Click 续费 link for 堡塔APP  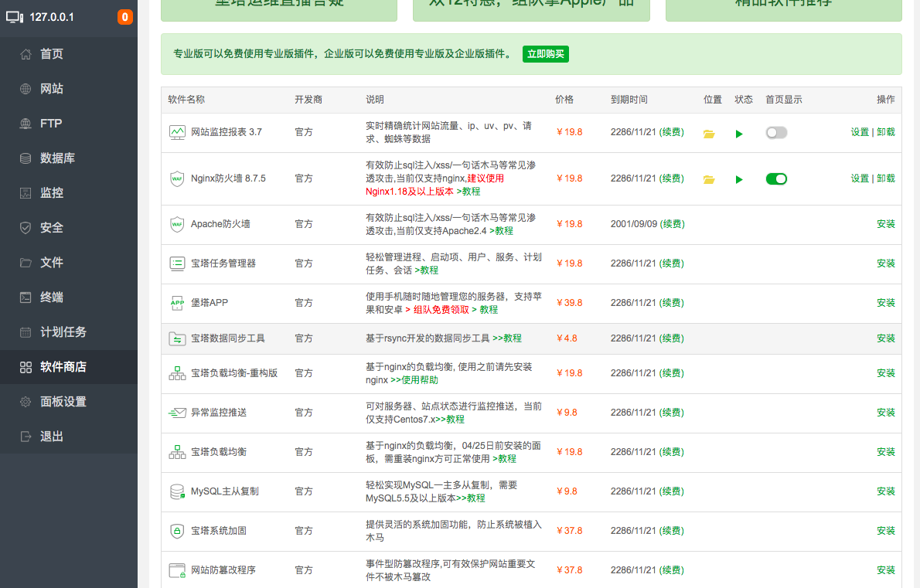click(x=672, y=303)
